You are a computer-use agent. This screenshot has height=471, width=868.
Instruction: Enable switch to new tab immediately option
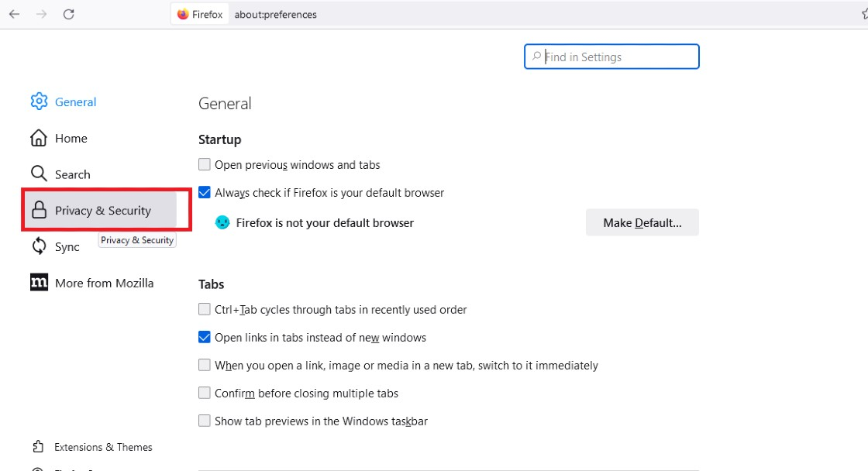pyautogui.click(x=205, y=365)
